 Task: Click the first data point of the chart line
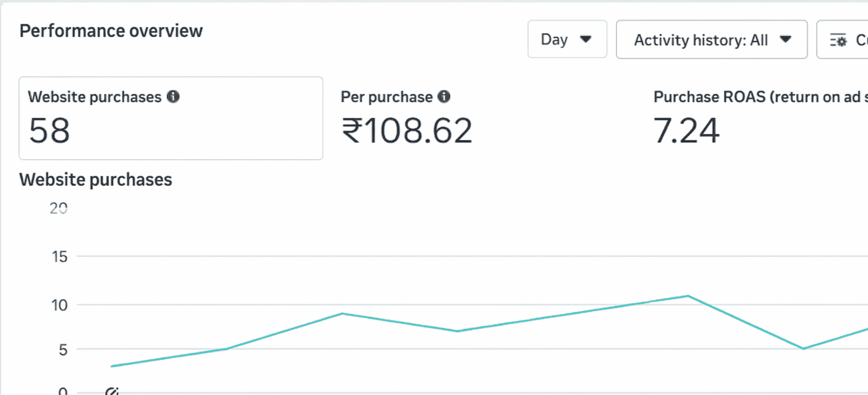[x=112, y=366]
